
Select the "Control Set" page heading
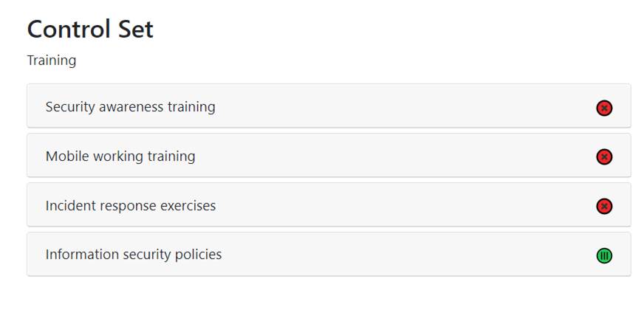coord(90,30)
